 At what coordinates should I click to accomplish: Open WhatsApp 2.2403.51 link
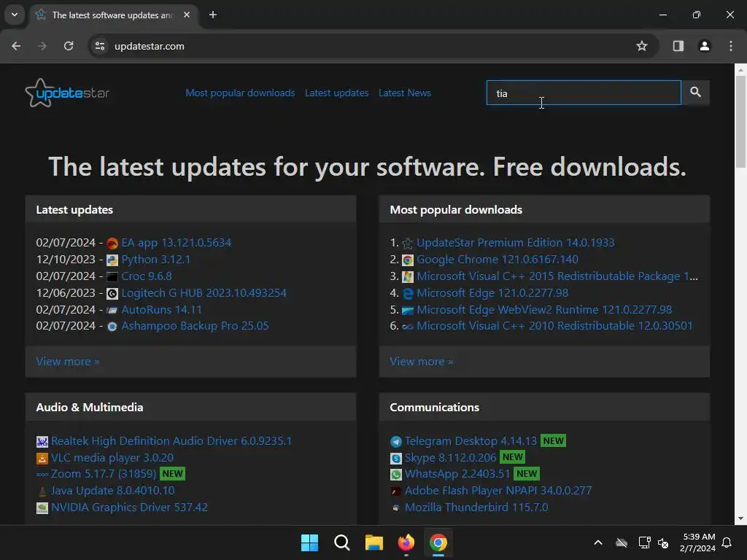[x=457, y=473]
